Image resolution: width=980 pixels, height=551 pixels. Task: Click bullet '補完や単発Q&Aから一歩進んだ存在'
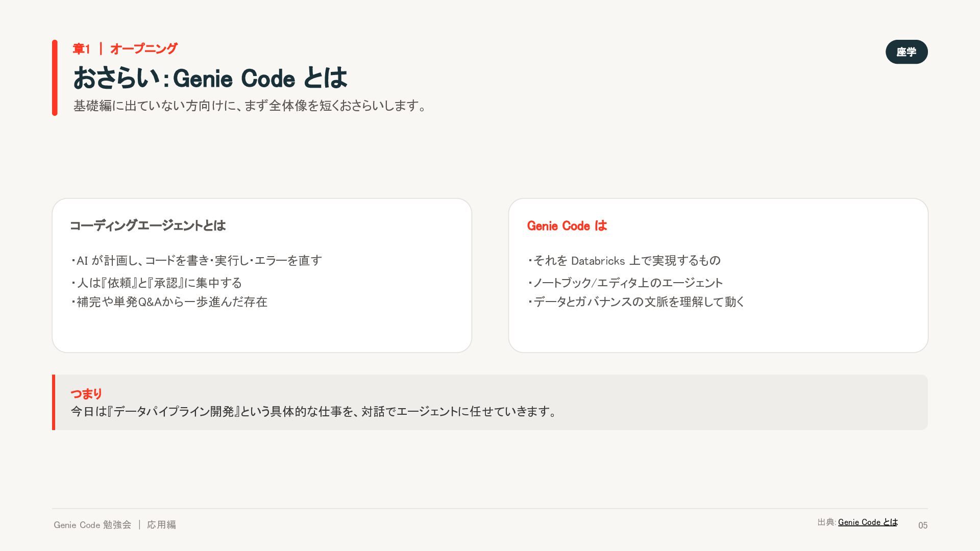click(169, 302)
